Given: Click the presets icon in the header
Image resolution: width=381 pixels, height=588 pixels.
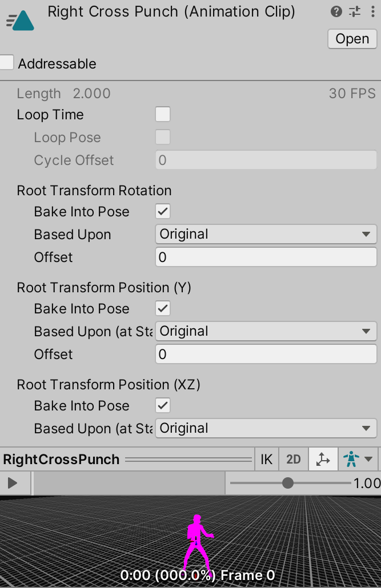Looking at the screenshot, I should pyautogui.click(x=354, y=11).
